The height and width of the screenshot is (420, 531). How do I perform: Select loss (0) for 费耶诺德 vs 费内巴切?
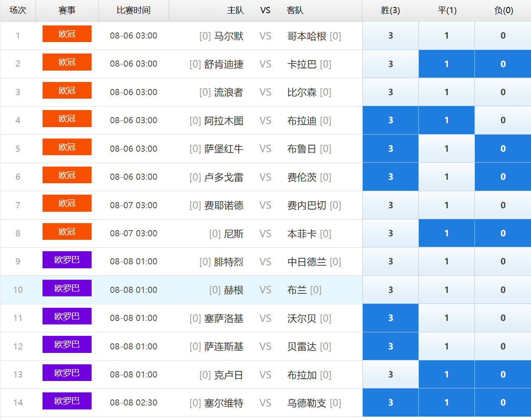503,205
